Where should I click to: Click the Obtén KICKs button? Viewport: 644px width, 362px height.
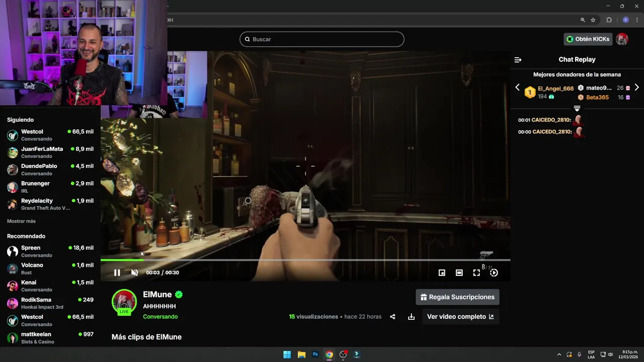588,39
